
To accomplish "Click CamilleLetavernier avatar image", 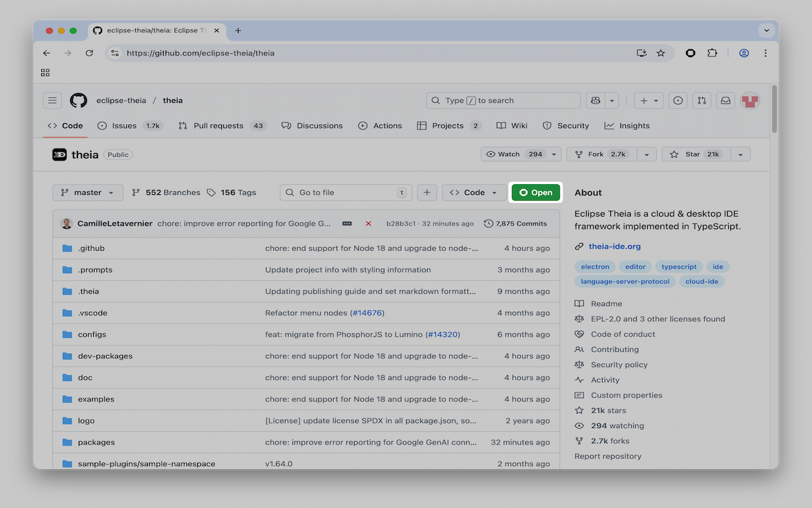I will tap(67, 224).
